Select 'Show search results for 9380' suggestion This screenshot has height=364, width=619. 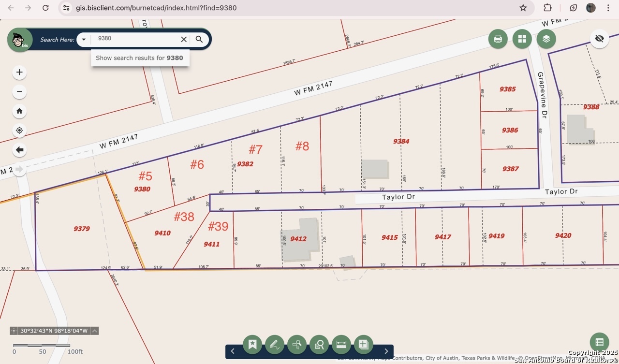click(139, 58)
